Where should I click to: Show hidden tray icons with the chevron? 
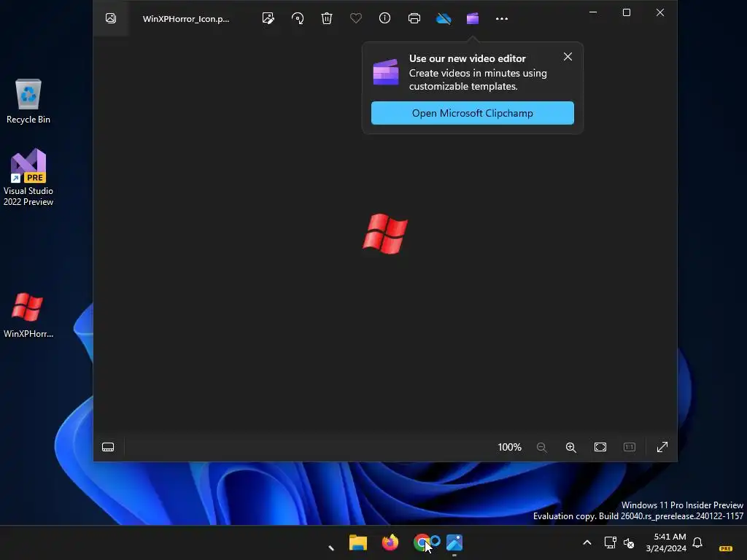click(x=587, y=542)
